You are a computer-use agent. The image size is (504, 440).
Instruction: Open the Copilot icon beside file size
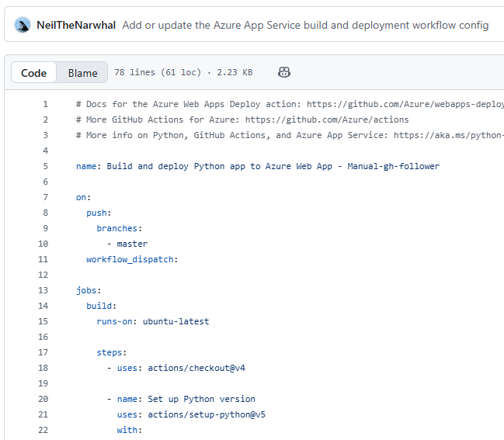[283, 72]
